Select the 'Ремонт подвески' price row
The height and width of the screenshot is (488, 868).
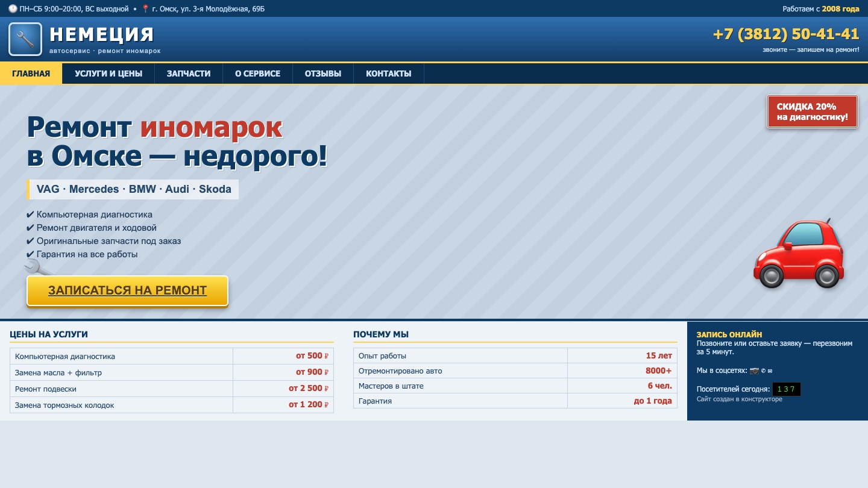(x=172, y=389)
